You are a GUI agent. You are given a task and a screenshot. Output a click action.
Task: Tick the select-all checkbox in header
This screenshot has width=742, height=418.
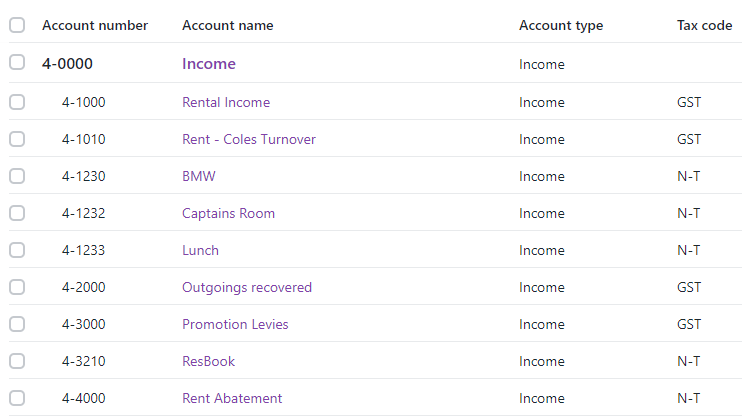[x=17, y=25]
